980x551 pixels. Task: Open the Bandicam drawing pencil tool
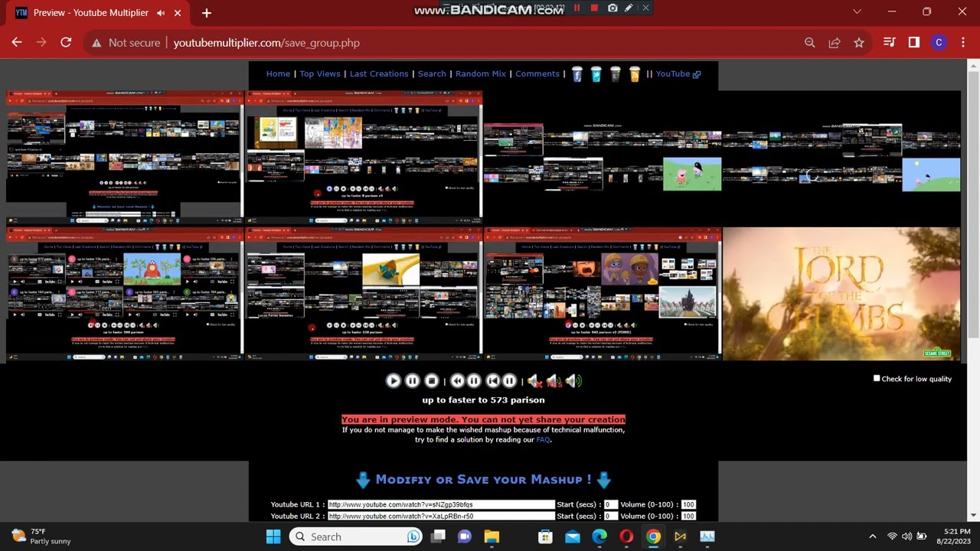[629, 8]
